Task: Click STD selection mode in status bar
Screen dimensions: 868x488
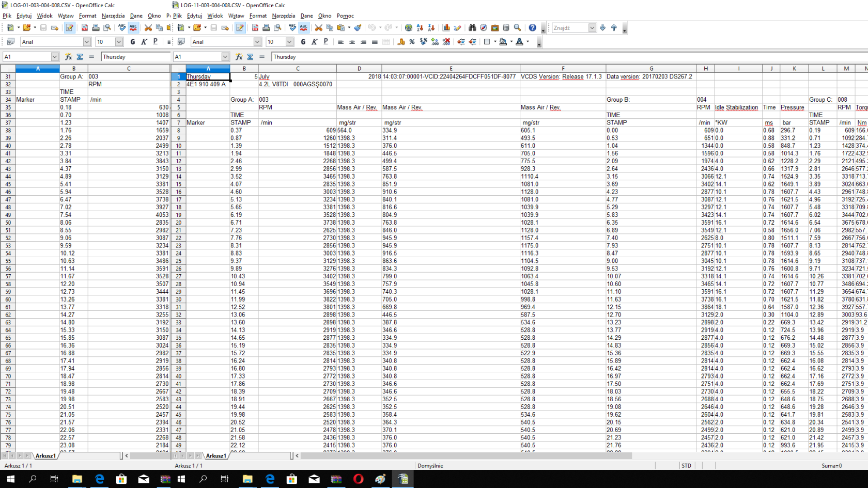Action: [x=686, y=466]
